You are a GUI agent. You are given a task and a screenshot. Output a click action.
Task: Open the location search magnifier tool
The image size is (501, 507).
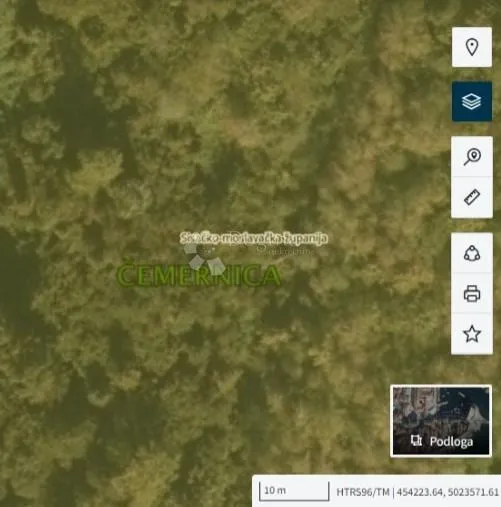472,156
